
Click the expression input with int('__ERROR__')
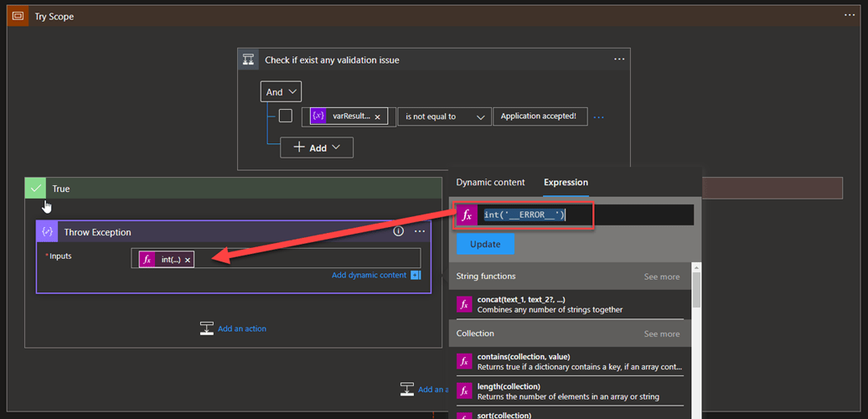tap(586, 215)
